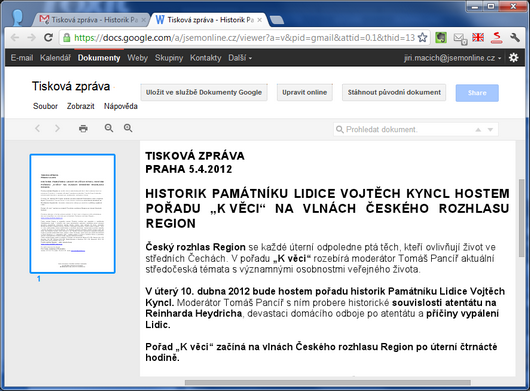Jump to next search result arrow
The height and width of the screenshot is (391, 530).
click(x=490, y=130)
